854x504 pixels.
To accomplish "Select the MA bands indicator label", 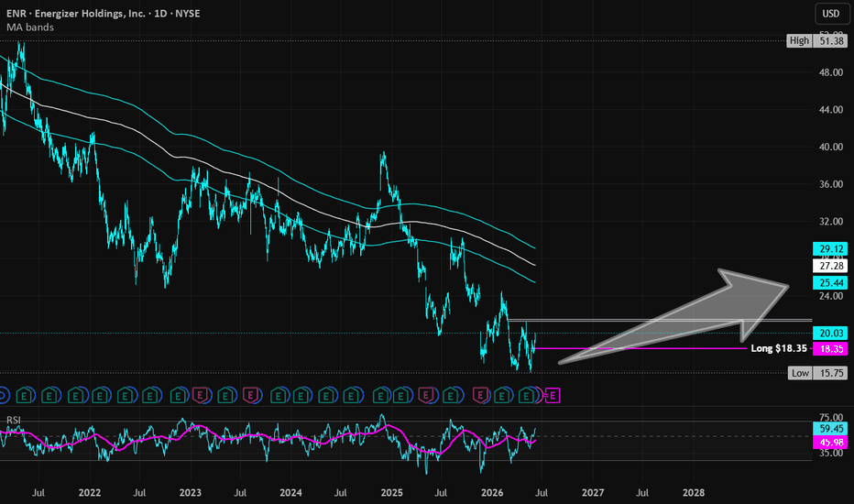I will (30, 27).
